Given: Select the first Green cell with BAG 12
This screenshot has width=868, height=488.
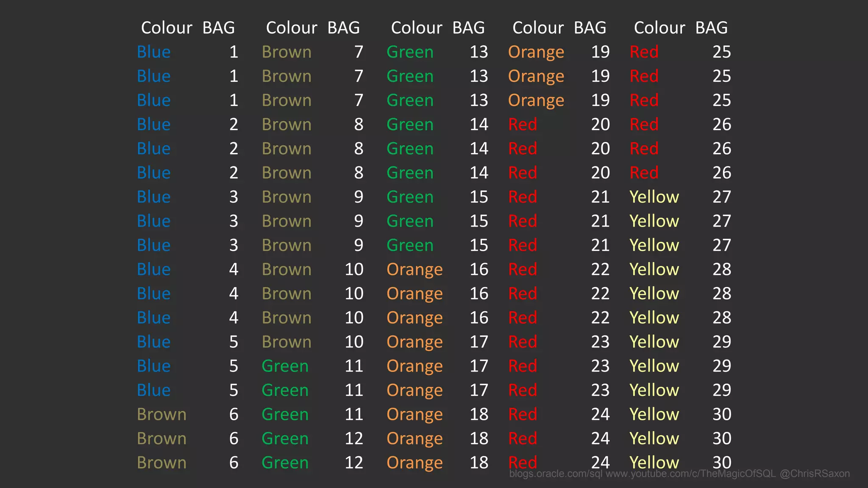Looking at the screenshot, I should (285, 438).
